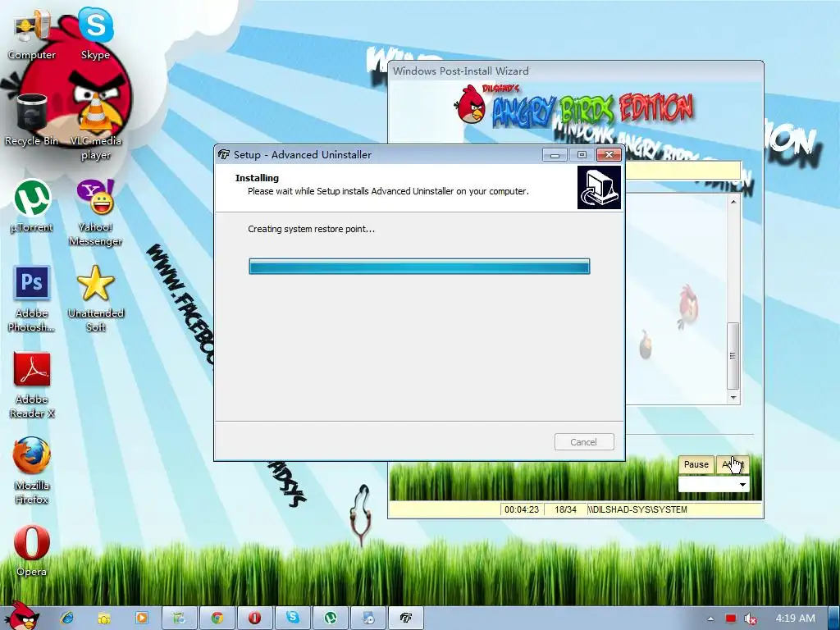Open the µTorrent desktop icon
The width and height of the screenshot is (840, 630).
point(32,206)
